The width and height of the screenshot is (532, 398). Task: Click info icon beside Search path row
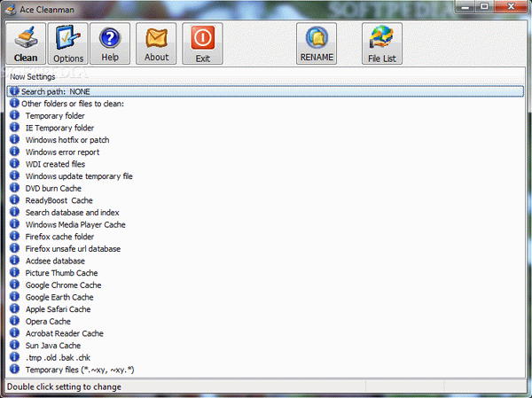[14, 91]
